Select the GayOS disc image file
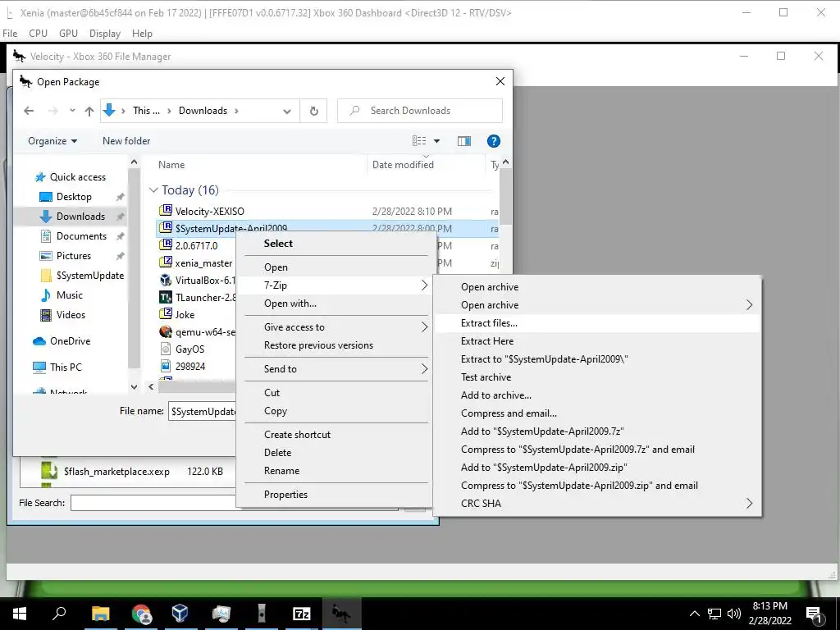The image size is (840, 630). 189,349
